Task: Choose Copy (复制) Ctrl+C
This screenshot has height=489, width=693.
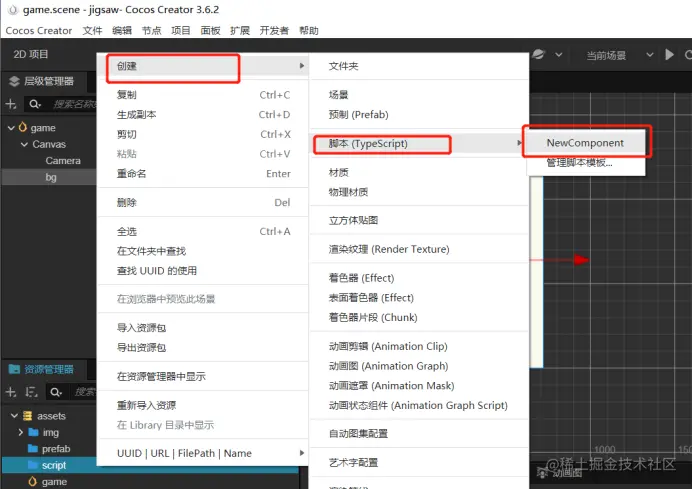Action: 203,95
